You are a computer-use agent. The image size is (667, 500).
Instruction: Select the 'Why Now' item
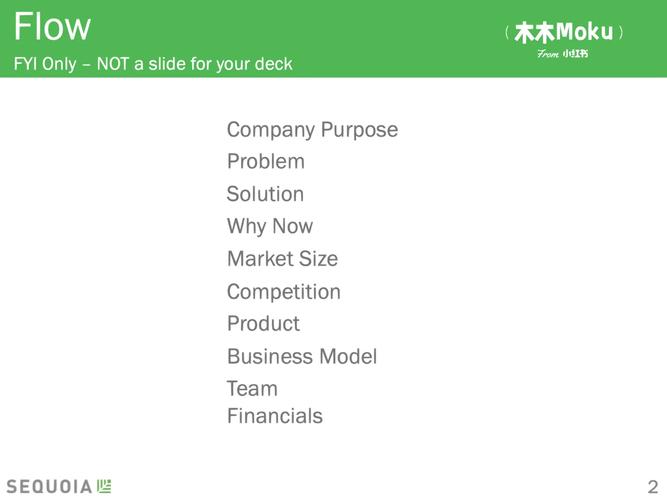point(270,226)
